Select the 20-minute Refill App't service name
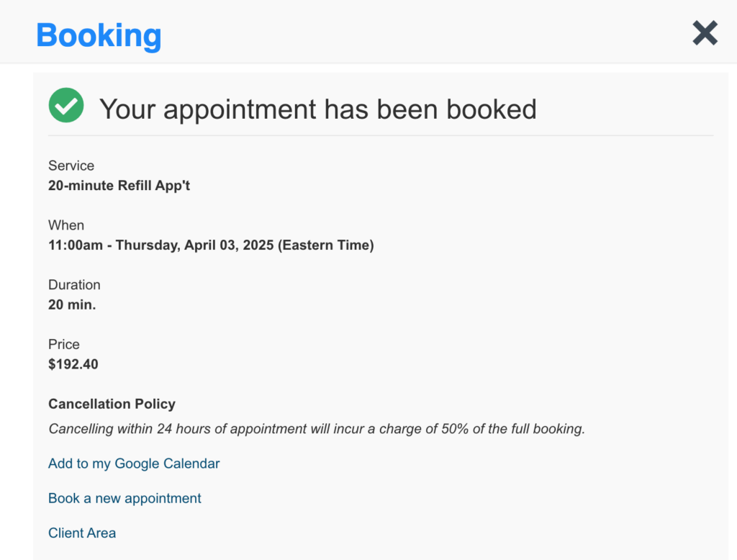 point(119,186)
